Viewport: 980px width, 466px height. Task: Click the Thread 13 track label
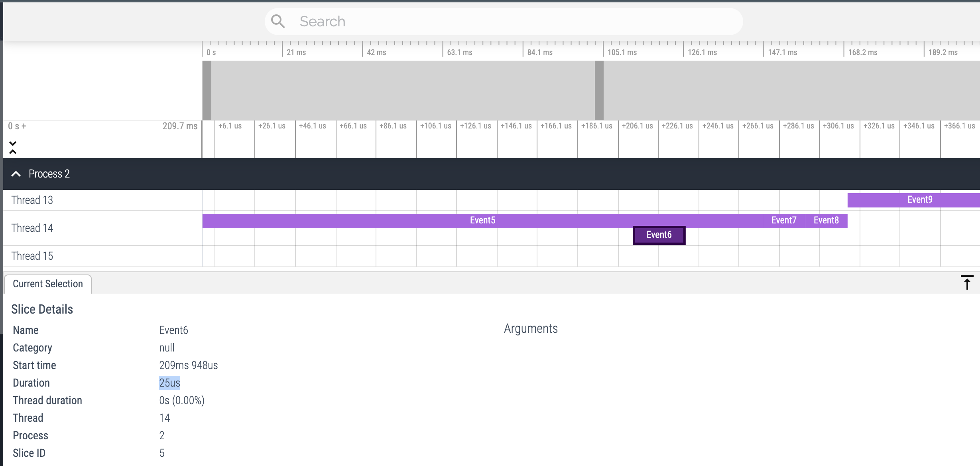point(32,199)
